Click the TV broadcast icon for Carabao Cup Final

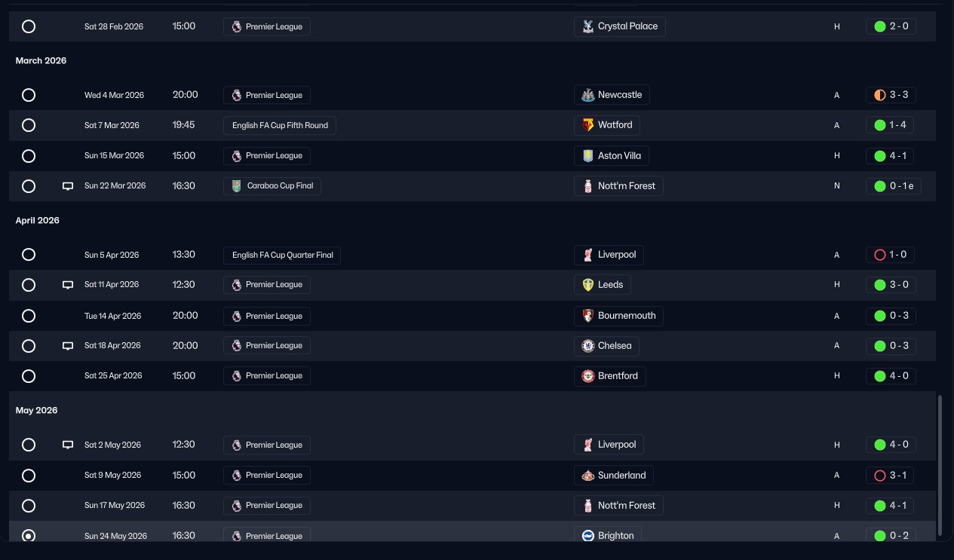(x=68, y=186)
